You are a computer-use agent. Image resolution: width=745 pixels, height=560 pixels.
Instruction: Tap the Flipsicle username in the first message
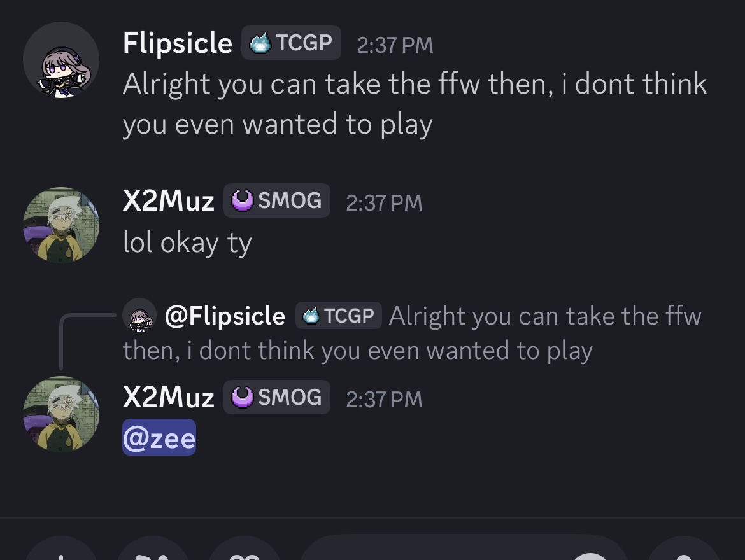pos(178,43)
